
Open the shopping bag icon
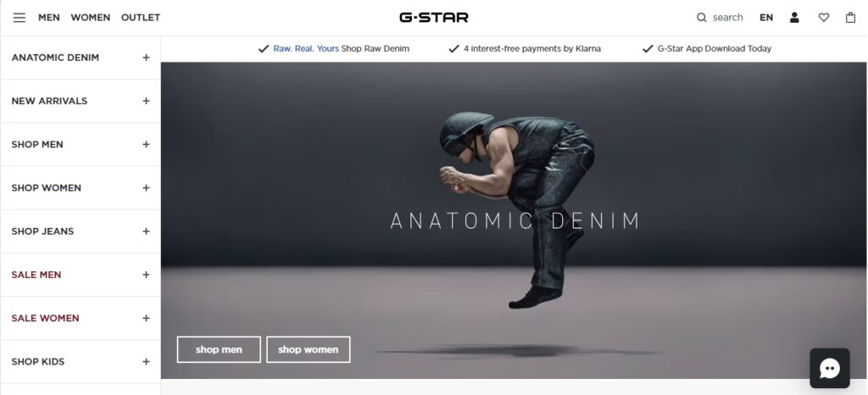click(851, 18)
